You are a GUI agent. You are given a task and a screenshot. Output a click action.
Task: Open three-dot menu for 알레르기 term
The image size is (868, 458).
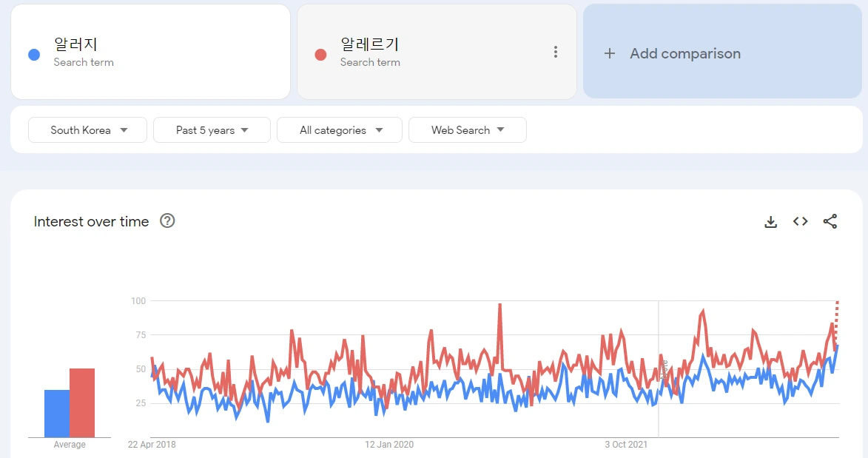[x=556, y=52]
